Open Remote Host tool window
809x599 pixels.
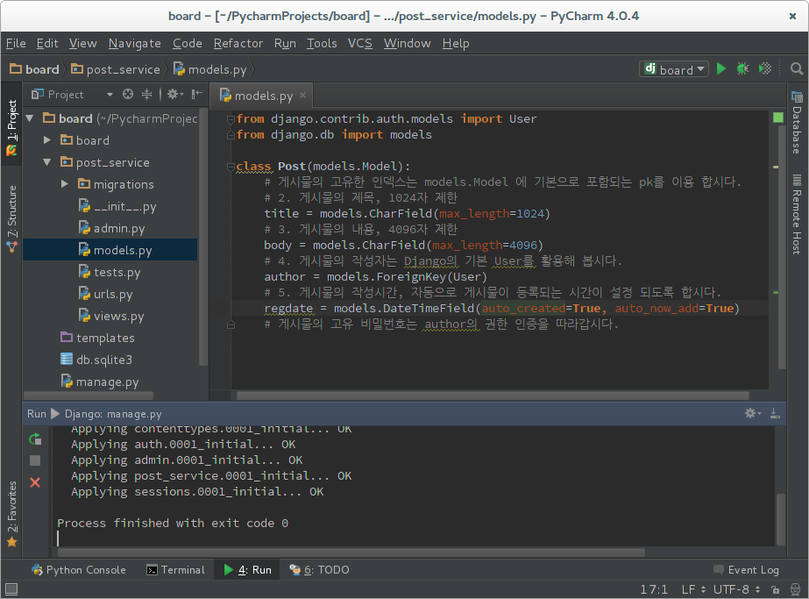click(797, 214)
